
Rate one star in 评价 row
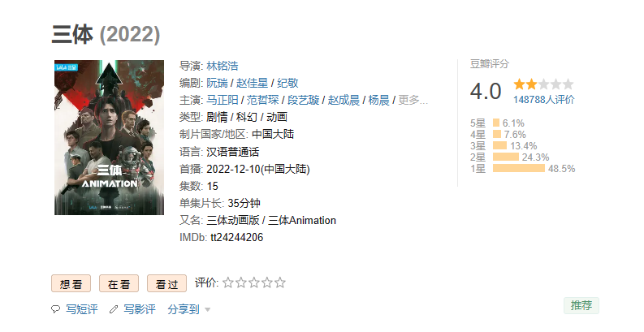point(228,282)
